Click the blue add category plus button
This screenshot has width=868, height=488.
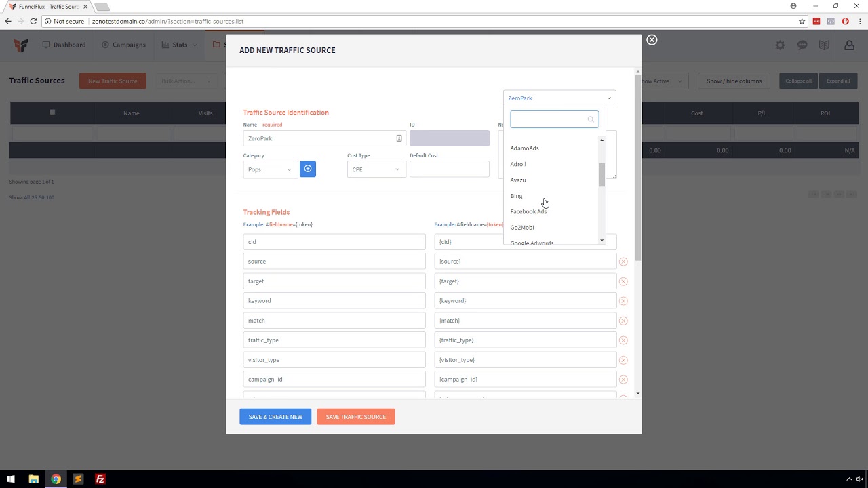308,169
